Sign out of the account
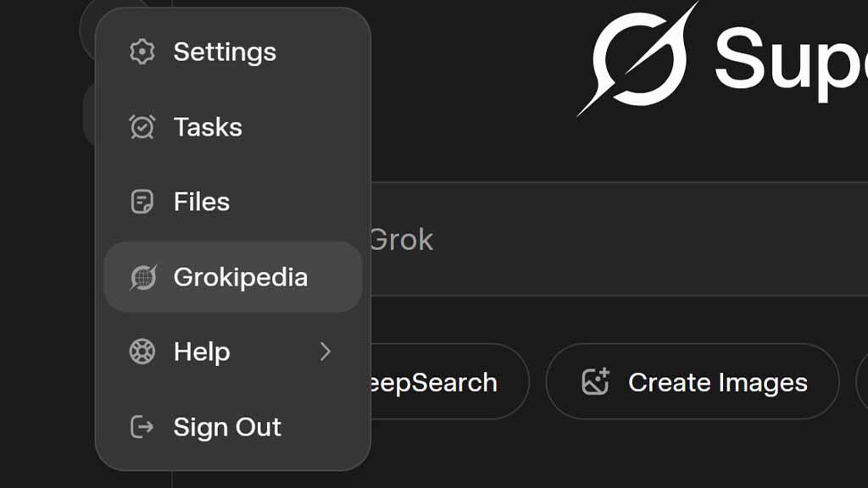This screenshot has height=488, width=868. [x=227, y=427]
